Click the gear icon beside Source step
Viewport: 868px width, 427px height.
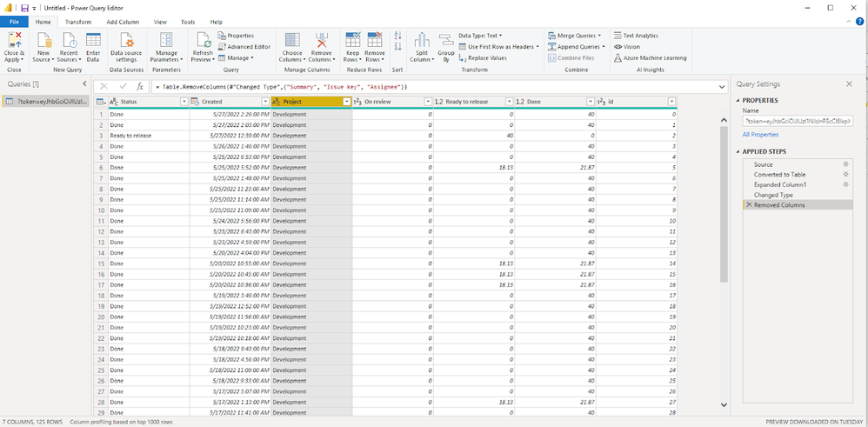pos(845,163)
